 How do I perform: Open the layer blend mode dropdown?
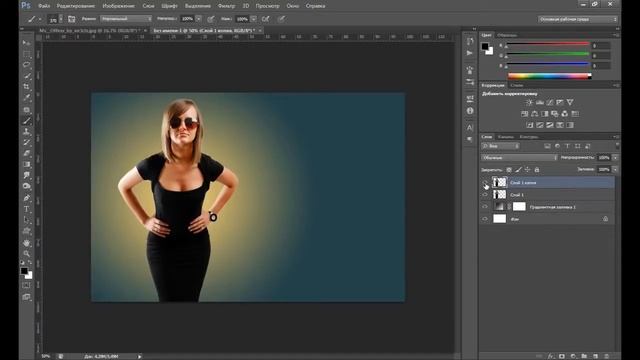click(x=519, y=158)
